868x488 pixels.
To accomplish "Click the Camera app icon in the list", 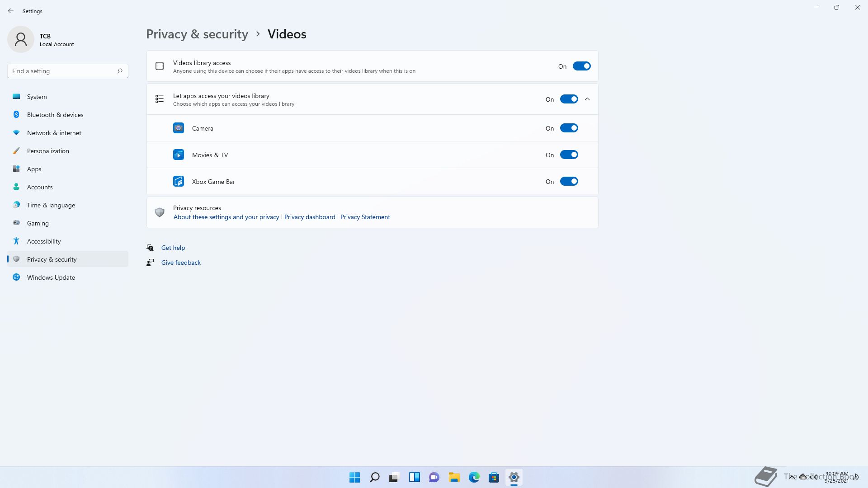I will (x=179, y=128).
